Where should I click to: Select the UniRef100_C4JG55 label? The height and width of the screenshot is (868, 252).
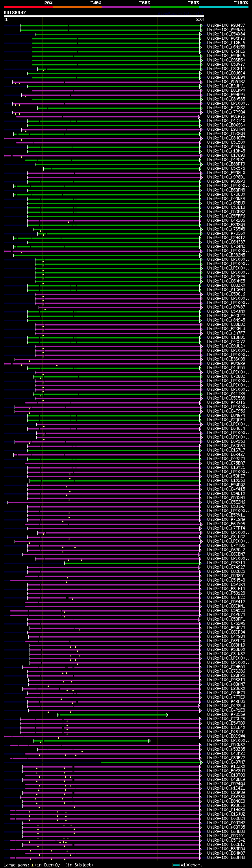[226, 368]
